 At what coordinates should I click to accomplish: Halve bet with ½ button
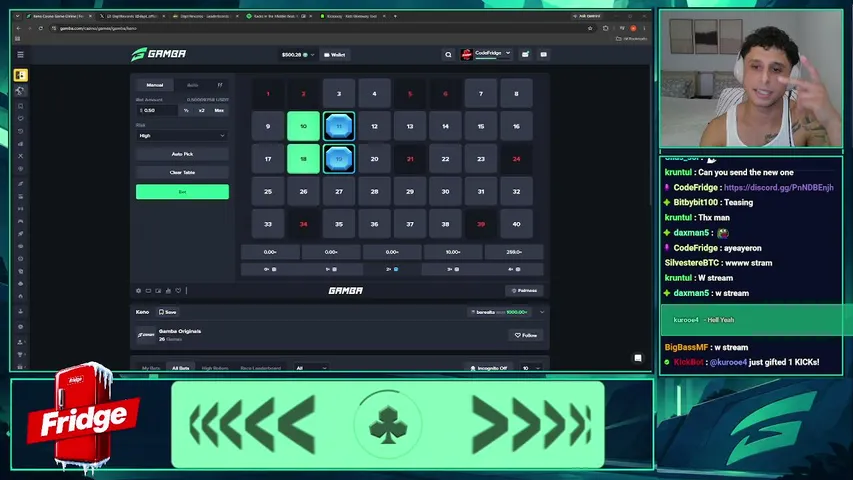pyautogui.click(x=186, y=110)
